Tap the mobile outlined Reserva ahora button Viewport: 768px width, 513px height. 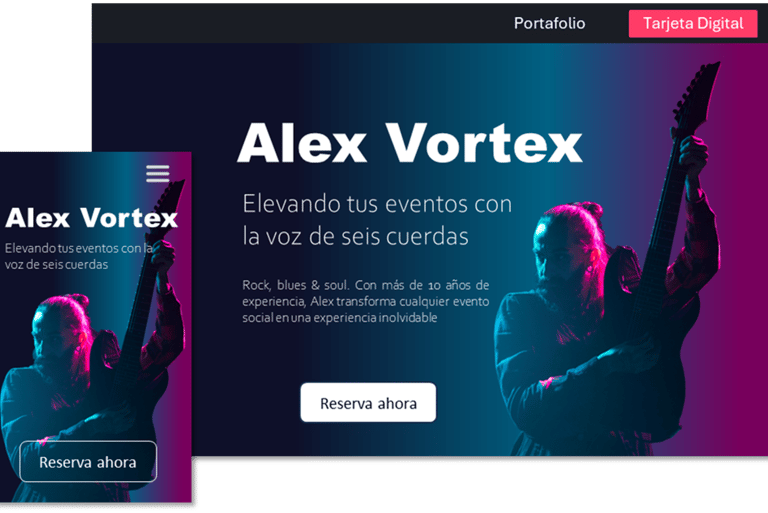coord(88,462)
